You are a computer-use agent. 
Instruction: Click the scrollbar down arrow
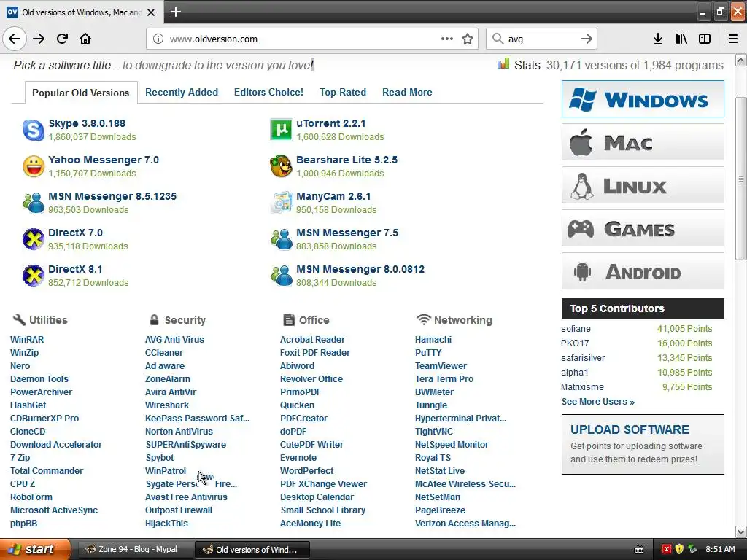(x=741, y=532)
